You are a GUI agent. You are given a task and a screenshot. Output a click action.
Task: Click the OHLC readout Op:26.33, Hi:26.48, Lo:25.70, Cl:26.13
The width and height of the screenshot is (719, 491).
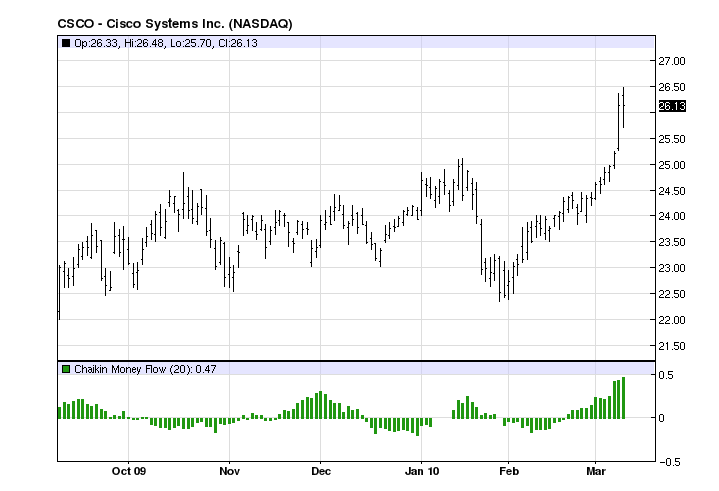166,43
